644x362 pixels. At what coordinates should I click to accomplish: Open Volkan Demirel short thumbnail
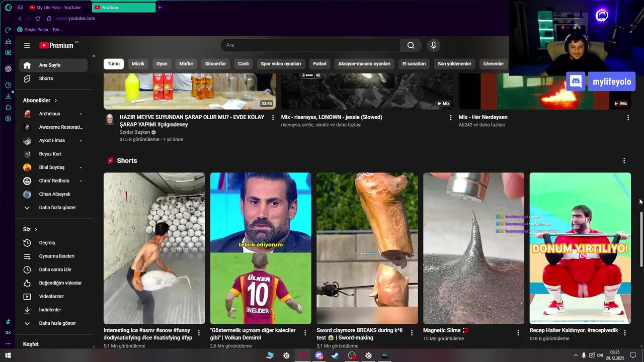click(x=261, y=248)
